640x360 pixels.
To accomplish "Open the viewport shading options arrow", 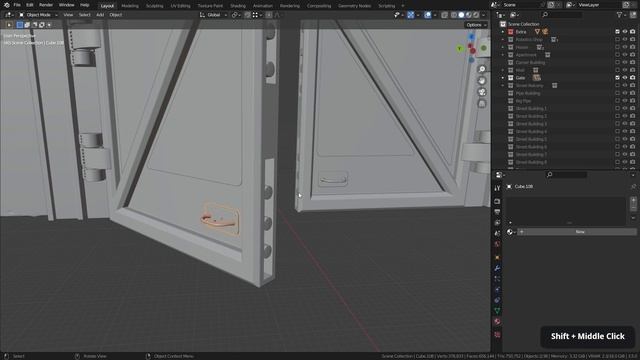I will click(484, 15).
